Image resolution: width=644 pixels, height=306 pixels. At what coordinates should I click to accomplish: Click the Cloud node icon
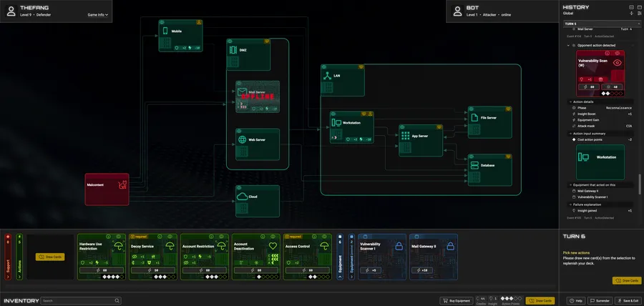pyautogui.click(x=242, y=197)
